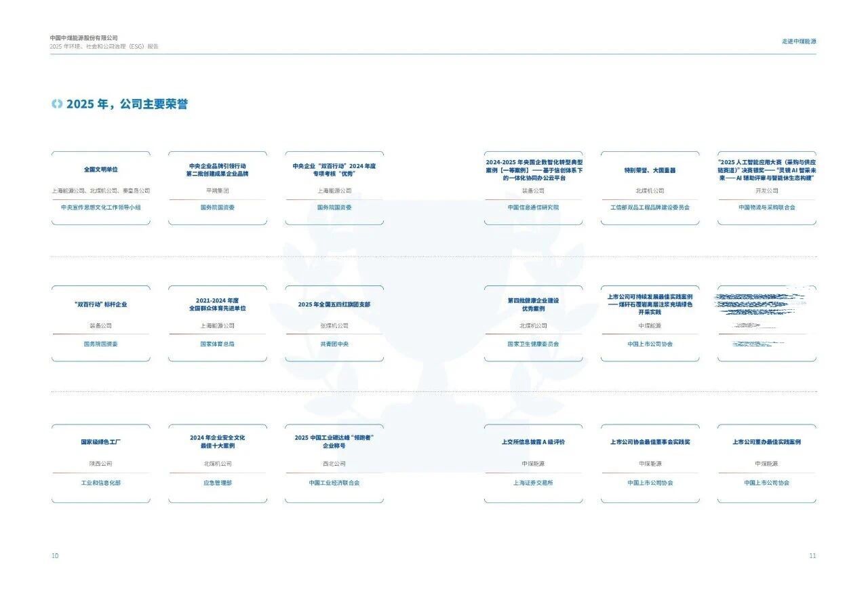Click the 上交所信息披露 A 级评价 title
The height and width of the screenshot is (596, 868).
533,442
